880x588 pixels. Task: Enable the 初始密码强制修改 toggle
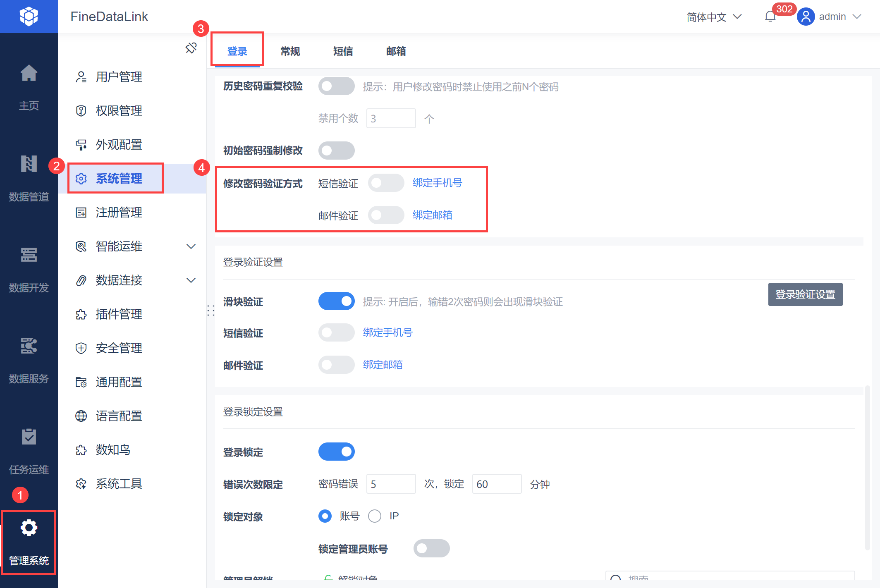[x=336, y=151]
